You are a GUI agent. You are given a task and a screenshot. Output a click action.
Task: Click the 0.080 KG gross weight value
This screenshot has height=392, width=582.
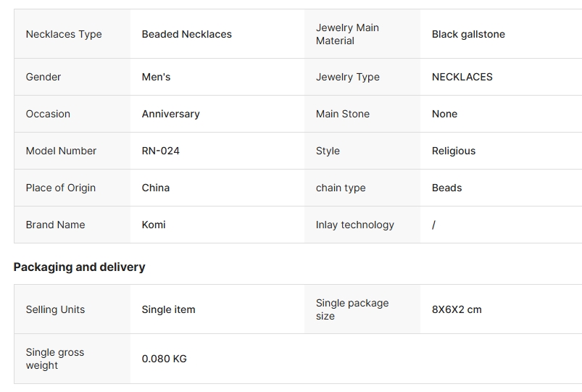164,359
